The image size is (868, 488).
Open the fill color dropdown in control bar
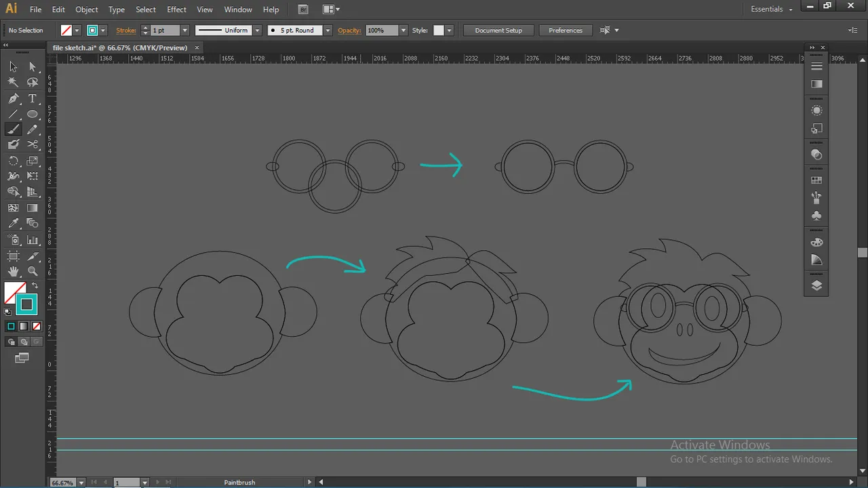click(x=77, y=30)
